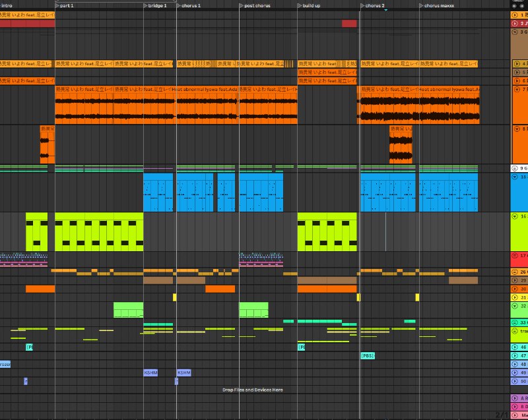This screenshot has height=420, width=528.
Task: Collapse the lime green track 16 arrow
Action: (515, 216)
